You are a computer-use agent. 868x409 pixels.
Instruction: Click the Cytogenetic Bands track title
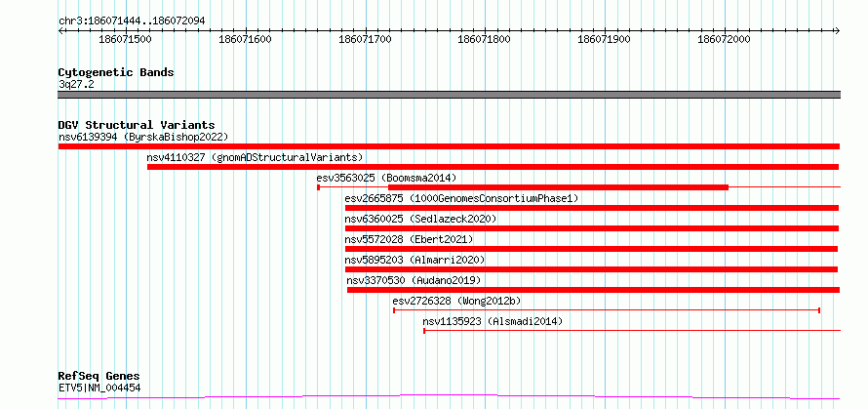pos(116,72)
